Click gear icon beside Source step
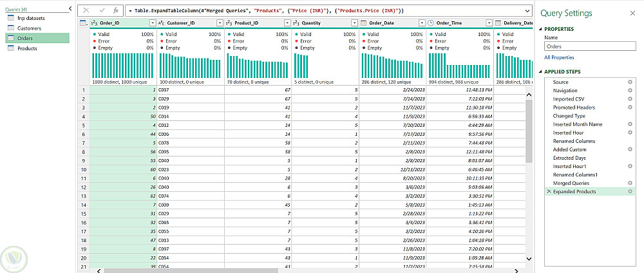The width and height of the screenshot is (644, 273). [630, 82]
